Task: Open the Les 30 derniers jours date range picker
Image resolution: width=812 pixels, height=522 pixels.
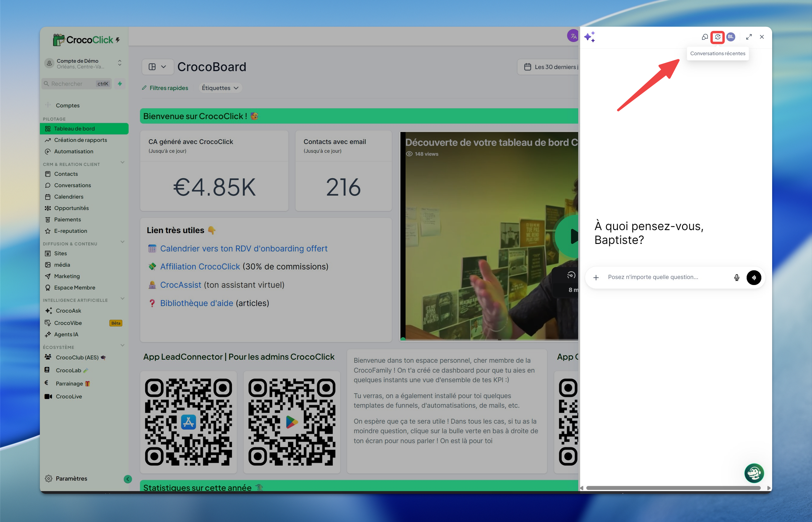Action: (x=548, y=67)
